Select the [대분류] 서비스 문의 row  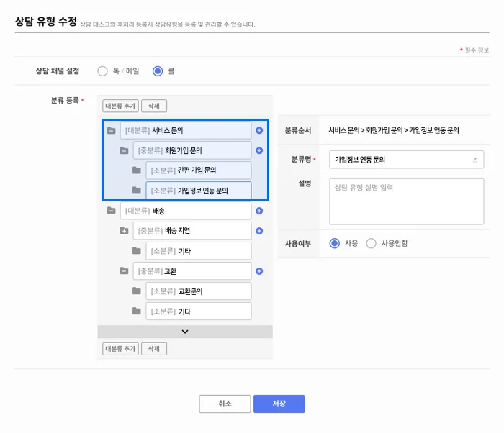point(186,130)
